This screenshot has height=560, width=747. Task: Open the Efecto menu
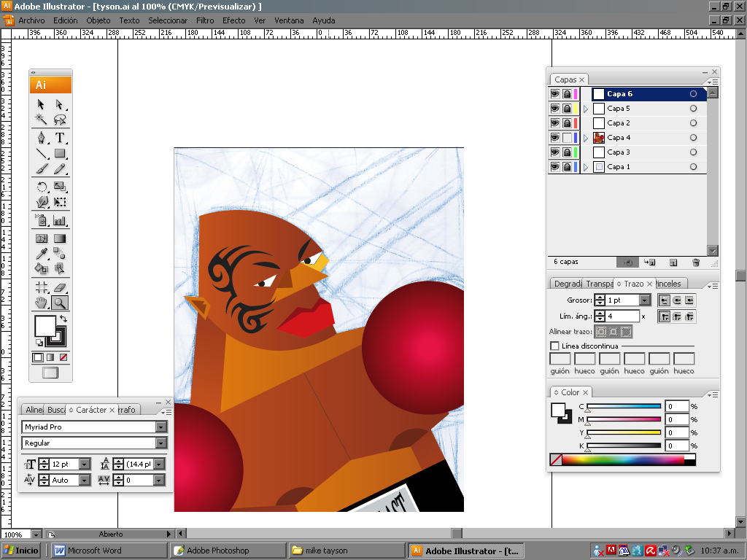[x=234, y=20]
